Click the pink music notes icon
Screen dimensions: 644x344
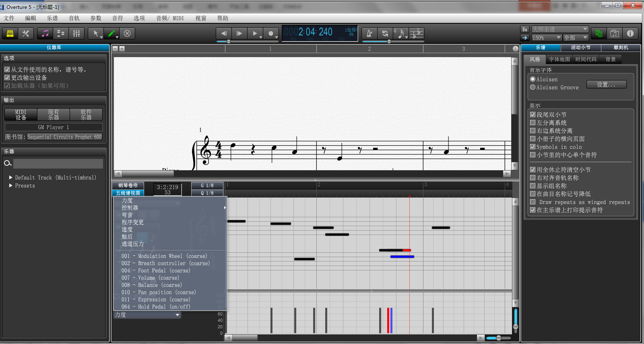pyautogui.click(x=45, y=33)
